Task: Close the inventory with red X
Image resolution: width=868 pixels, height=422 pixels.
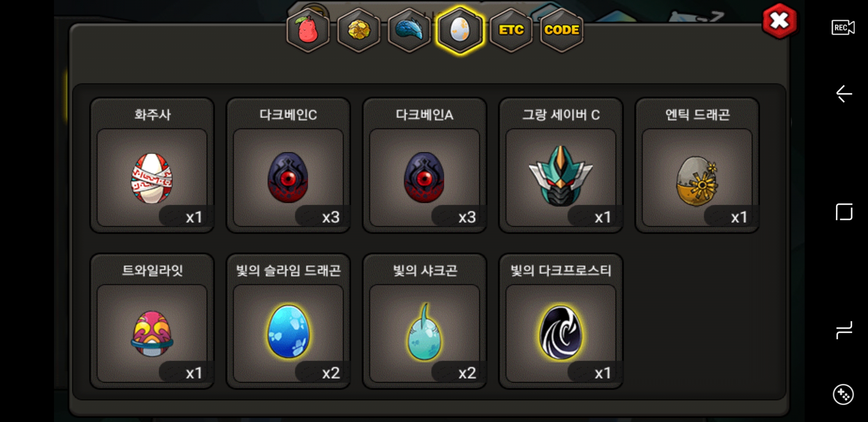Action: tap(779, 21)
